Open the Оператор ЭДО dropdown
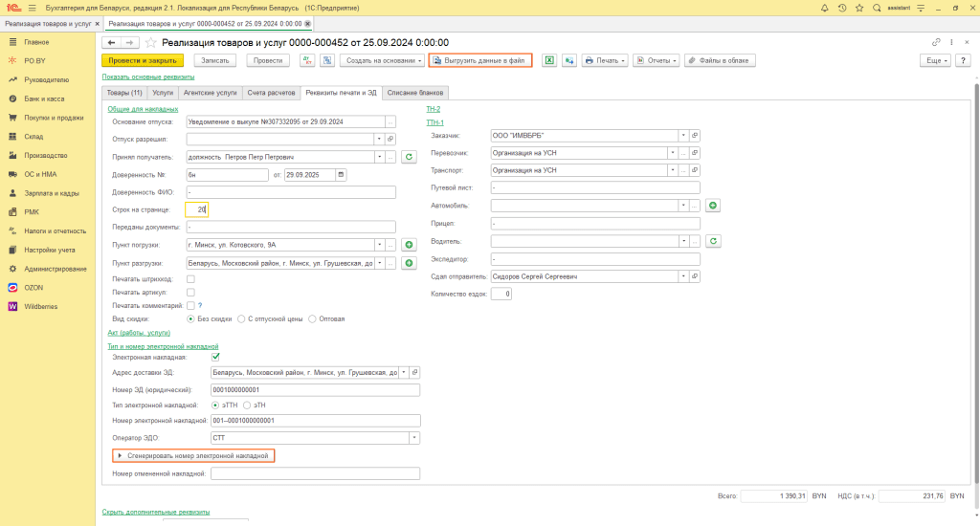This screenshot has height=526, width=980. click(414, 438)
